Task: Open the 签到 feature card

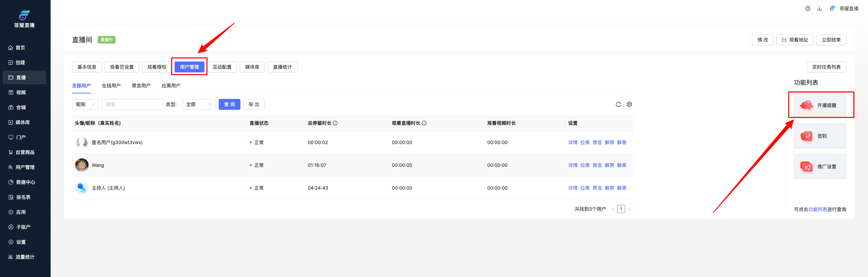Action: (x=820, y=136)
